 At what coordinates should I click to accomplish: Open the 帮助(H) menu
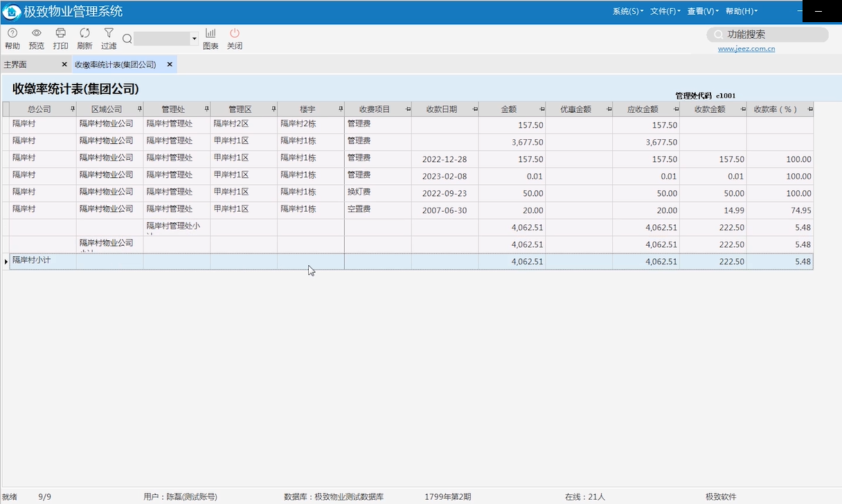[x=742, y=11]
